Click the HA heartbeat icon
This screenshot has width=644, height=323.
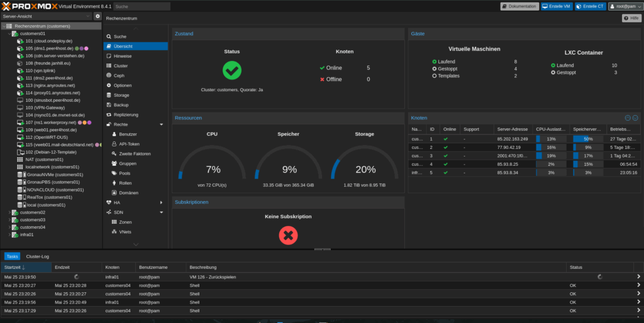pos(108,202)
